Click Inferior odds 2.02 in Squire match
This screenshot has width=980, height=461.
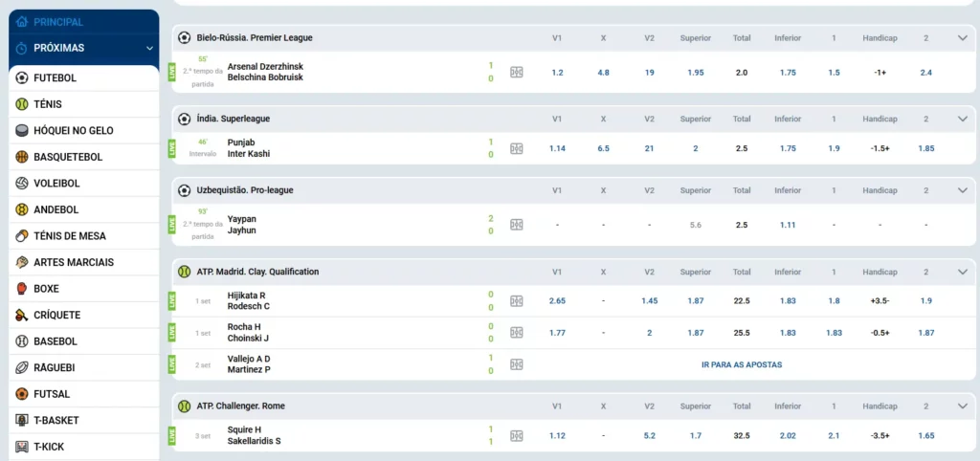pyautogui.click(x=788, y=435)
